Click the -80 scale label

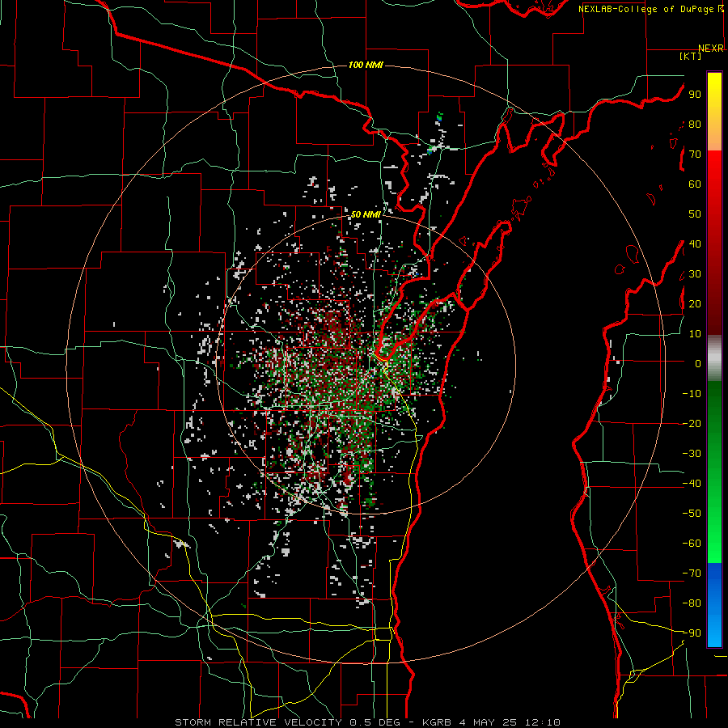tap(692, 603)
